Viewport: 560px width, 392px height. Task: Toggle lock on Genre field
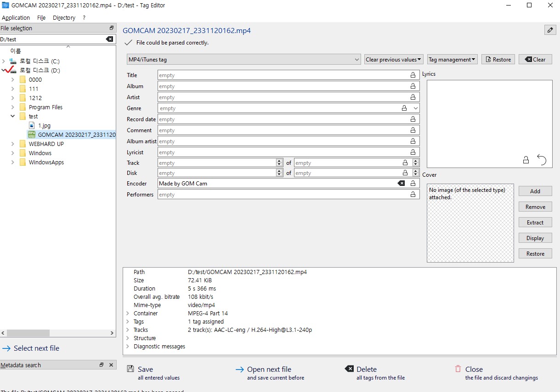point(404,108)
